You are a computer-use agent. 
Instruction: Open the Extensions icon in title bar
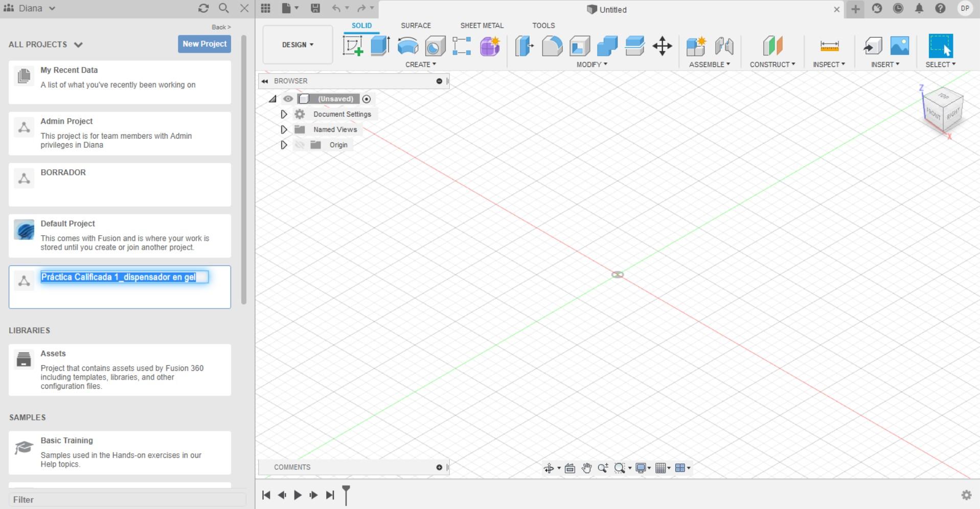coord(877,9)
